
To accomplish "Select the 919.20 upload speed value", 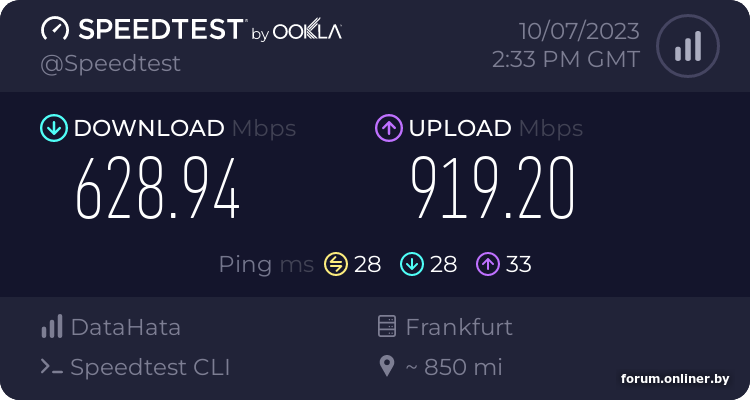I will pyautogui.click(x=493, y=190).
